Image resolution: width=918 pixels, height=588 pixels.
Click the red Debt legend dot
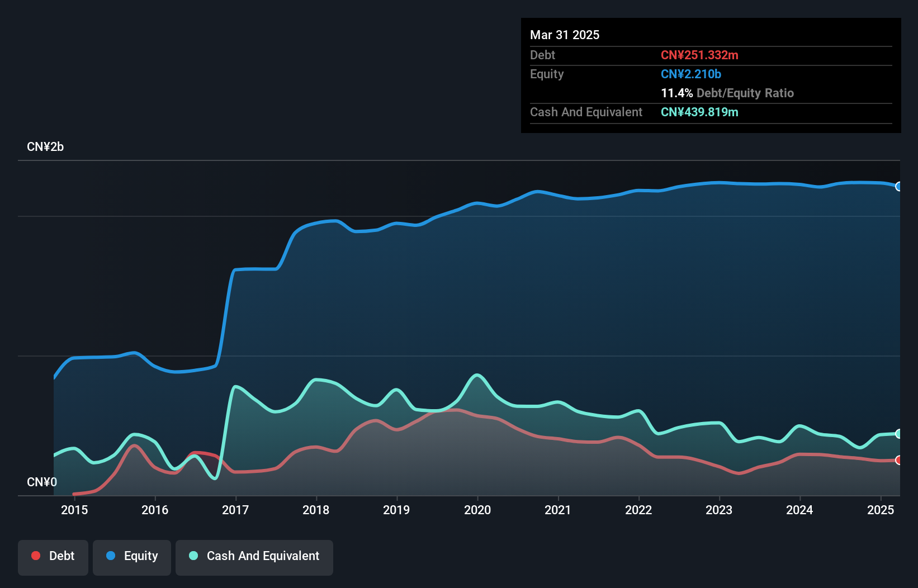tap(36, 556)
